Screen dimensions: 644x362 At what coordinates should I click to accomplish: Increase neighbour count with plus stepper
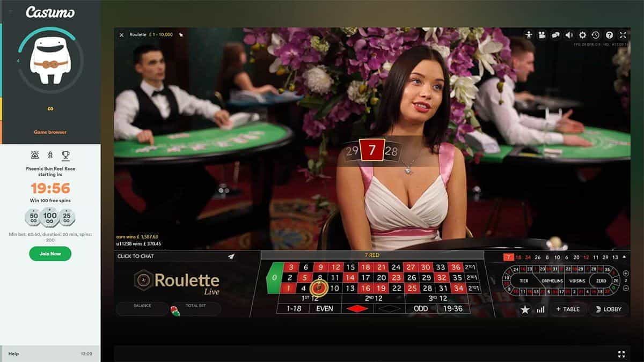pyautogui.click(x=626, y=273)
